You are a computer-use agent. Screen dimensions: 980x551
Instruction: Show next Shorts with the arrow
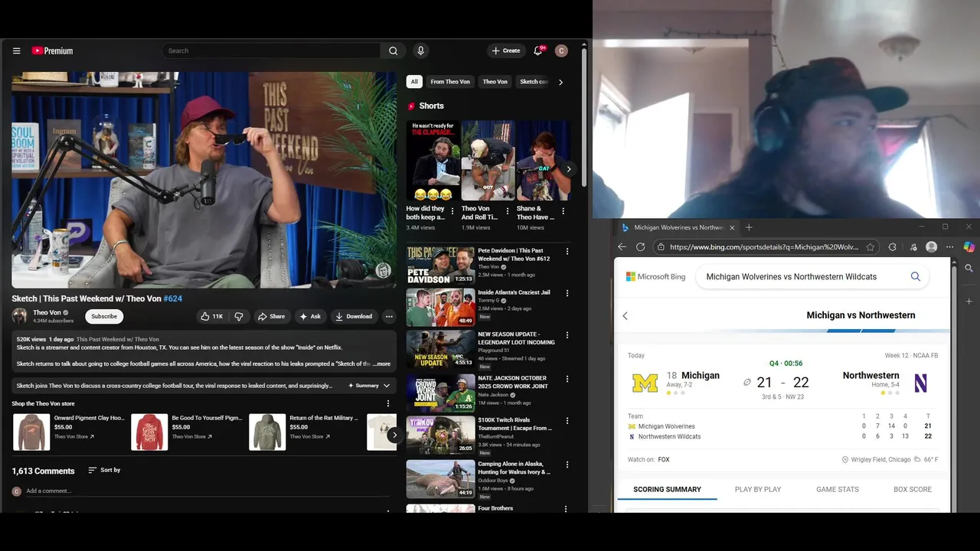click(x=568, y=169)
